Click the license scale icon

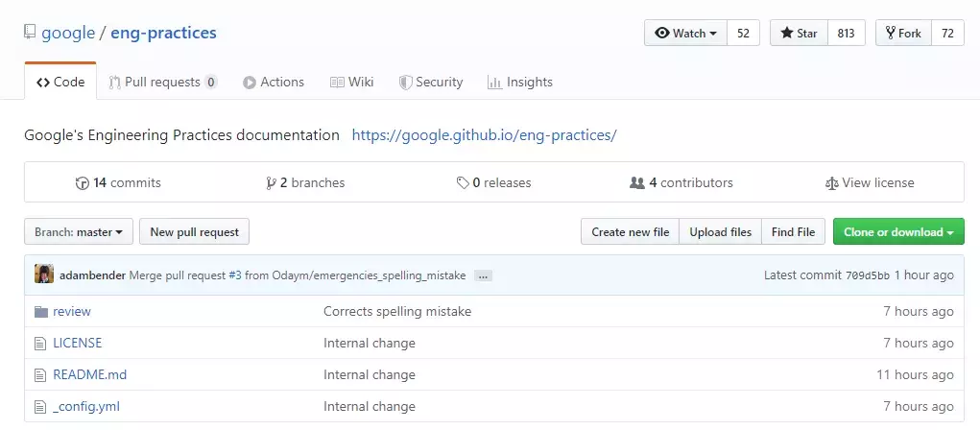point(831,183)
